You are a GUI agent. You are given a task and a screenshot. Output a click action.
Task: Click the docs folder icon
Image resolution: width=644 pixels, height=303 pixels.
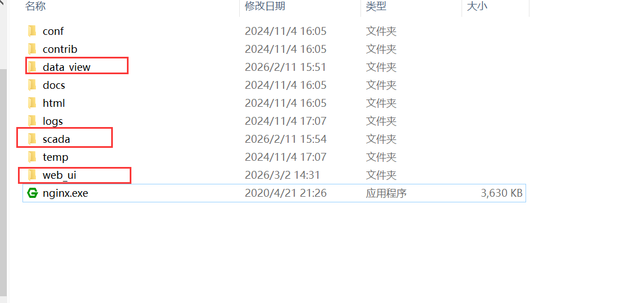(32, 85)
